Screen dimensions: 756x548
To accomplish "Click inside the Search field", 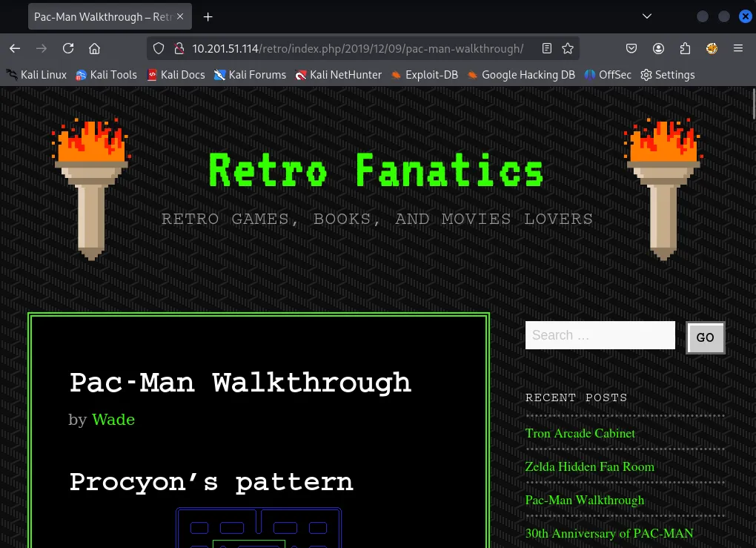I will (600, 335).
